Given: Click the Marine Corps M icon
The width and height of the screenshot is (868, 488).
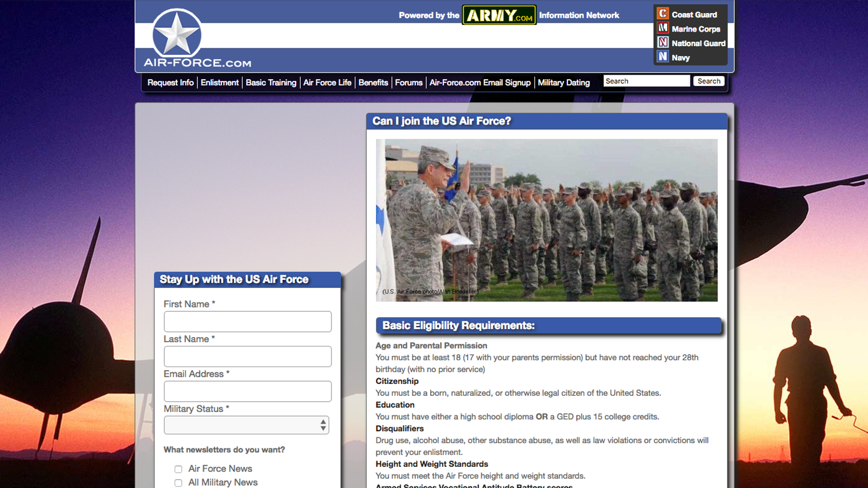Looking at the screenshot, I should [663, 28].
